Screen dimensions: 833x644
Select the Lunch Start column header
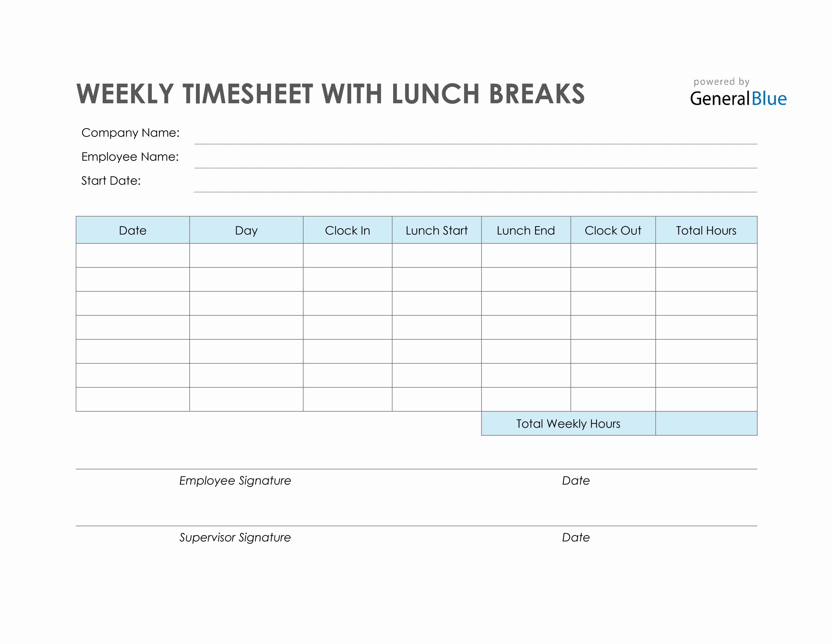coord(437,230)
